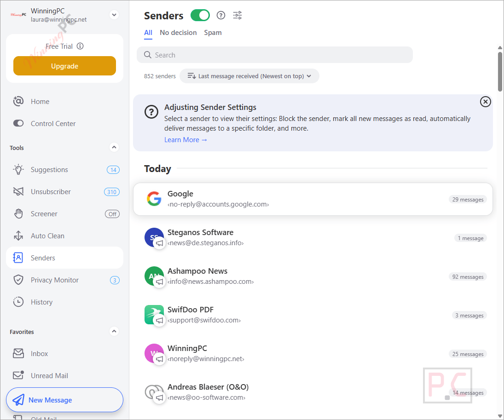Follow the Learn More link
504x420 pixels.
[185, 140]
